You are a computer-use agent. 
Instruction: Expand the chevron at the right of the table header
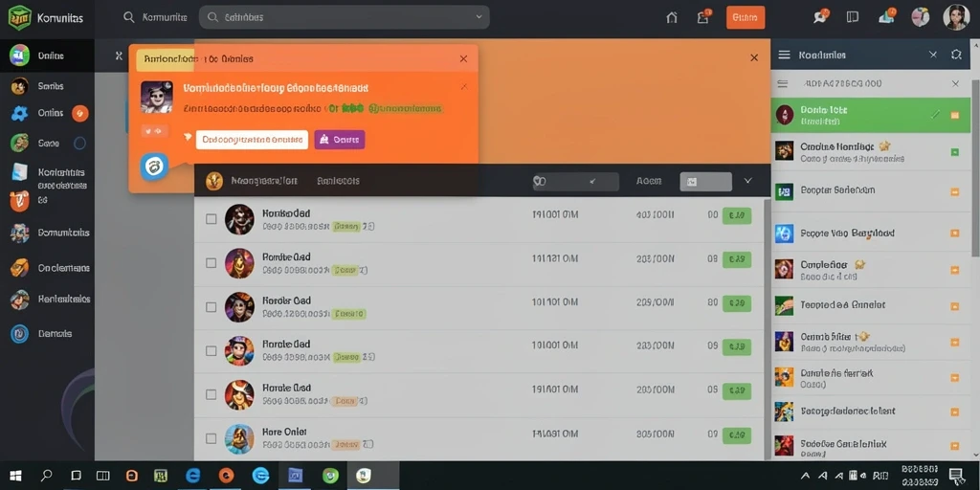748,181
